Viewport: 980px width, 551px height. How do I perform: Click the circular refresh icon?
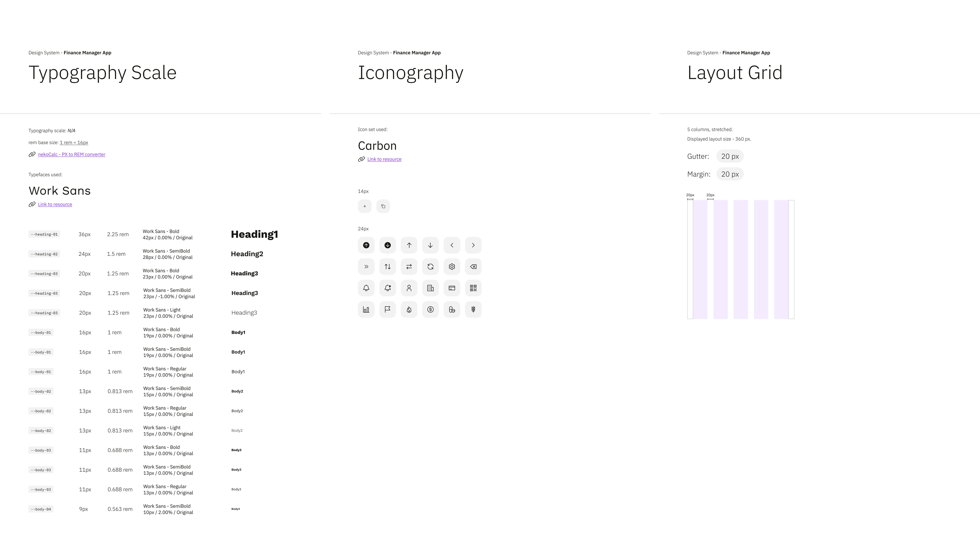[x=430, y=266]
